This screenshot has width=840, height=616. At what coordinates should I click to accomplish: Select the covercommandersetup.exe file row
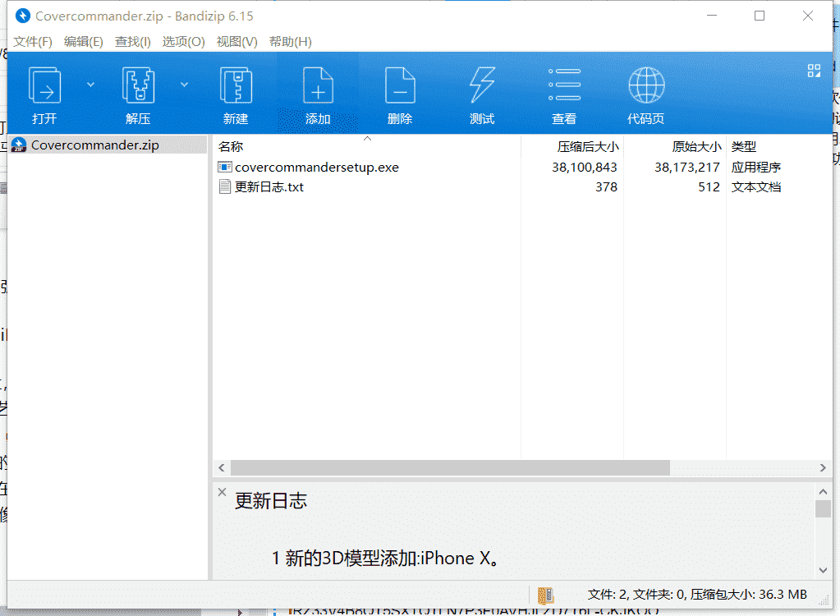pos(523,167)
